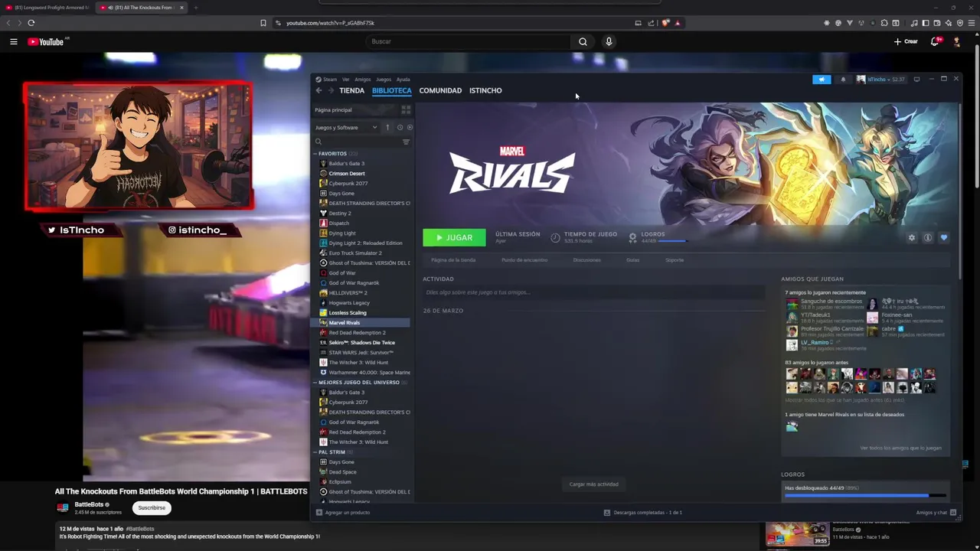
Task: Open Descargas completadas download manager
Action: pos(643,512)
